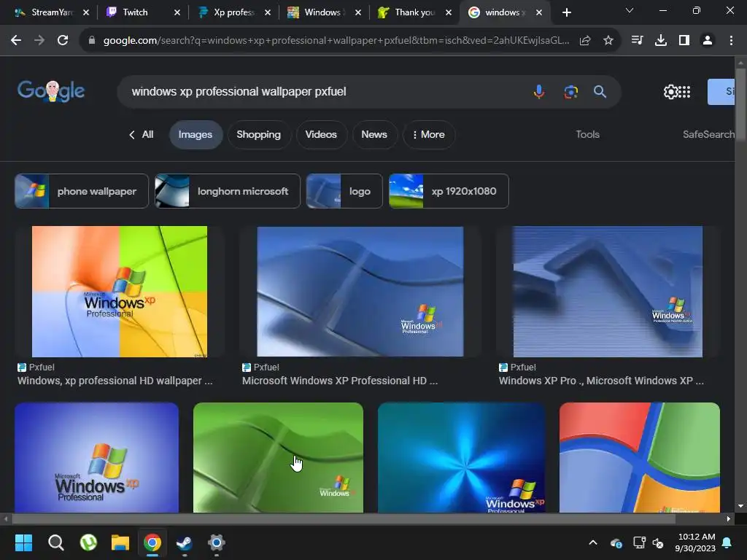Open the blue starburst Windows XP thumbnail
This screenshot has width=747, height=560.
(461, 458)
